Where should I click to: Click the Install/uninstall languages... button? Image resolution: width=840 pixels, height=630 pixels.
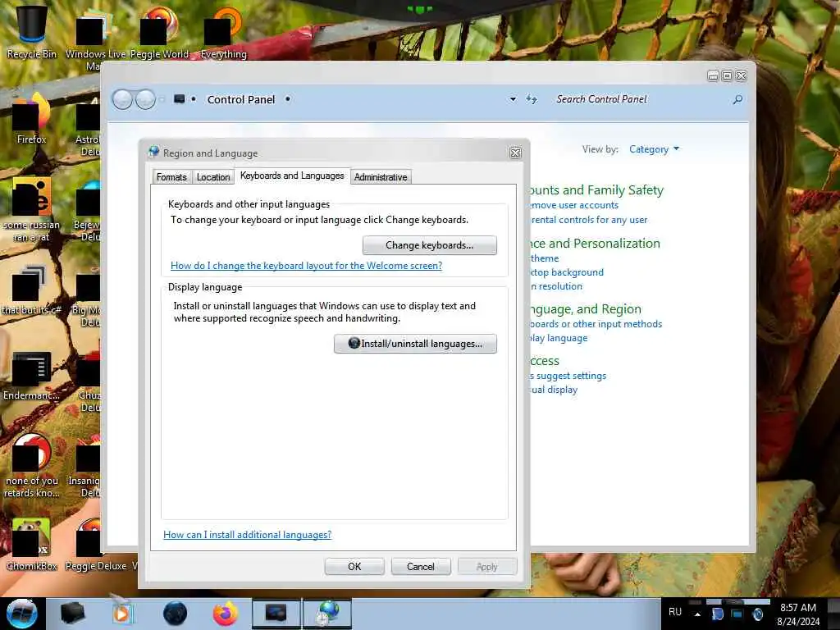(415, 344)
